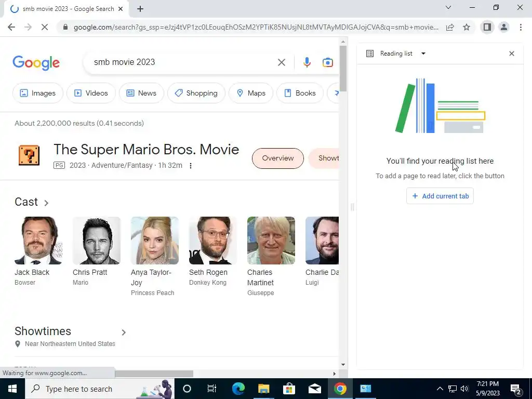Open Charles Martinet's cast photo
This screenshot has width=532, height=399.
coord(271,241)
